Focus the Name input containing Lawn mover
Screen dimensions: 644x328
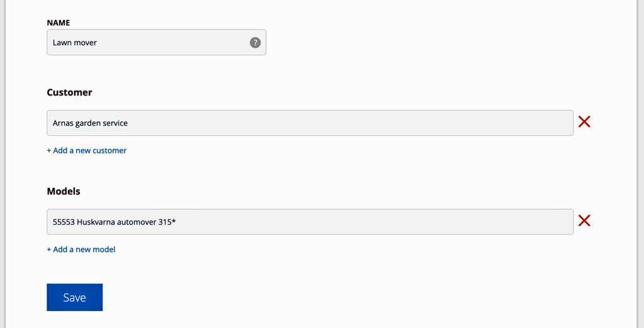coord(157,42)
